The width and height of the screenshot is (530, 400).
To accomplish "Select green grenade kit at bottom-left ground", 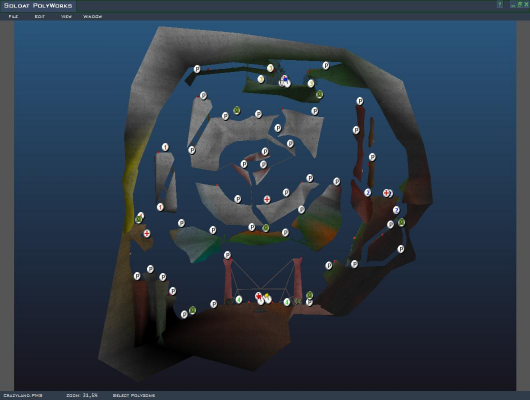I will (192, 310).
